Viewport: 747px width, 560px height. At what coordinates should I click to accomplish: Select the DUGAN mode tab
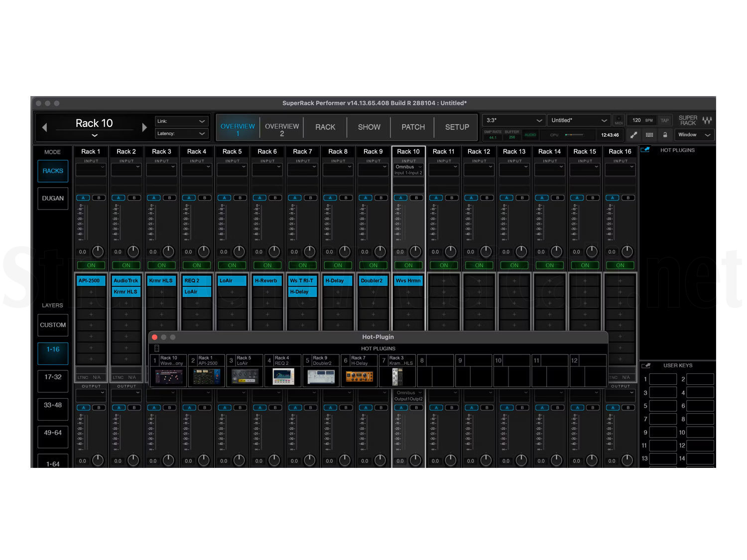point(52,198)
